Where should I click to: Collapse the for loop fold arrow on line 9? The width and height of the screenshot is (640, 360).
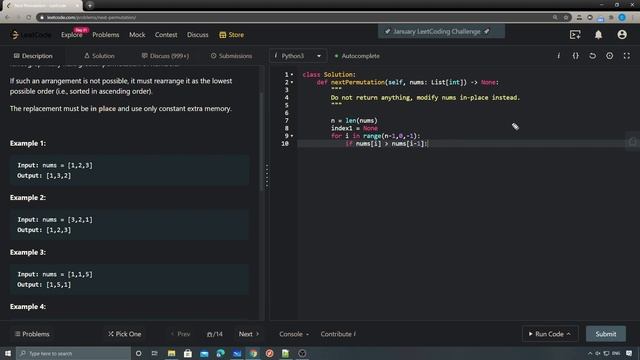point(292,136)
